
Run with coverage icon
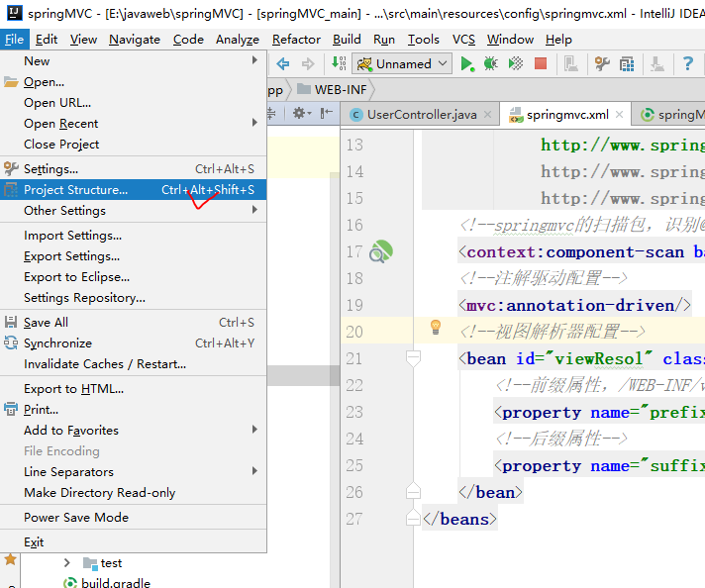[515, 63]
